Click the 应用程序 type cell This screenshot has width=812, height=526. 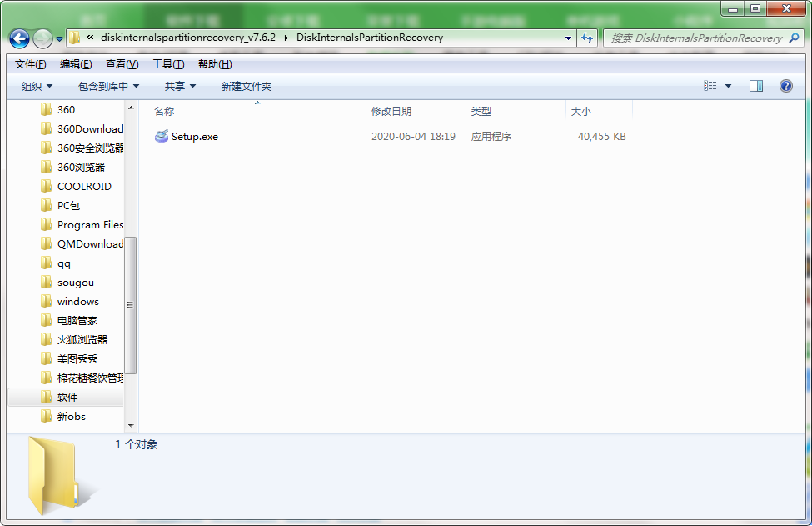pyautogui.click(x=491, y=137)
